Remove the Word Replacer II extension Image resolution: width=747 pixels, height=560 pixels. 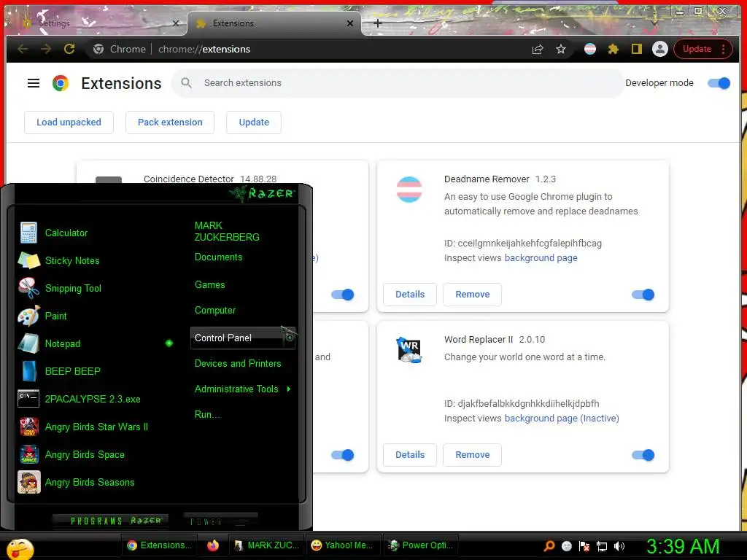(473, 455)
